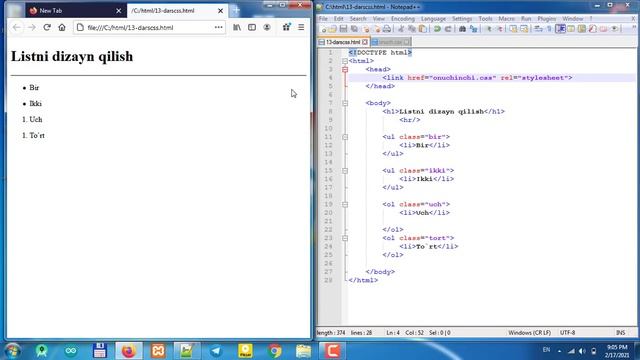Open the Plugins menu in Notepad++
640x360 pixels.
coord(547,19)
